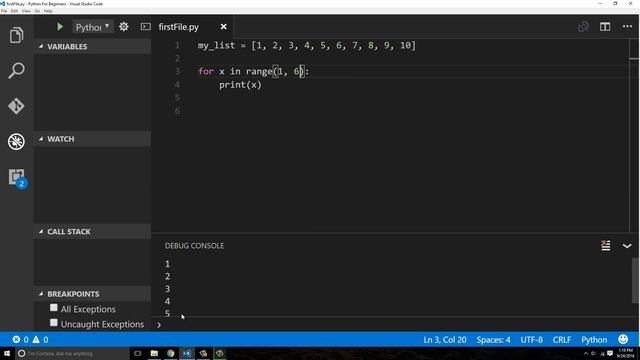Open the Help menu
The width and height of the screenshot is (640, 360).
coord(48,11)
